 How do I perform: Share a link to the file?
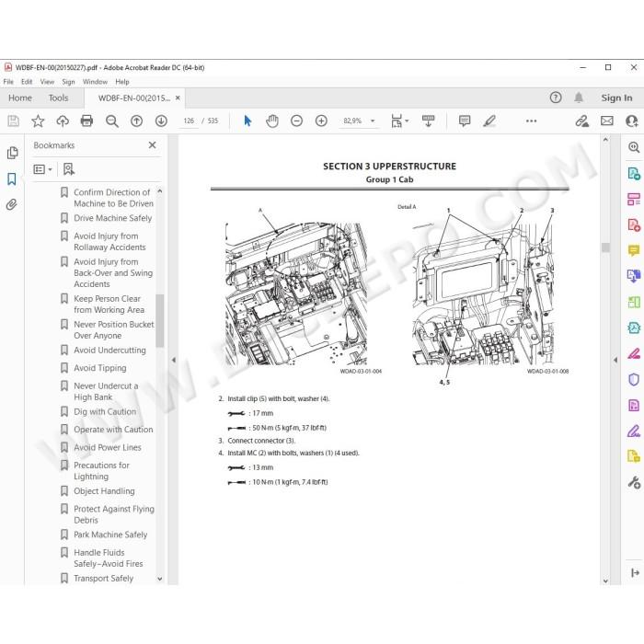click(x=581, y=121)
